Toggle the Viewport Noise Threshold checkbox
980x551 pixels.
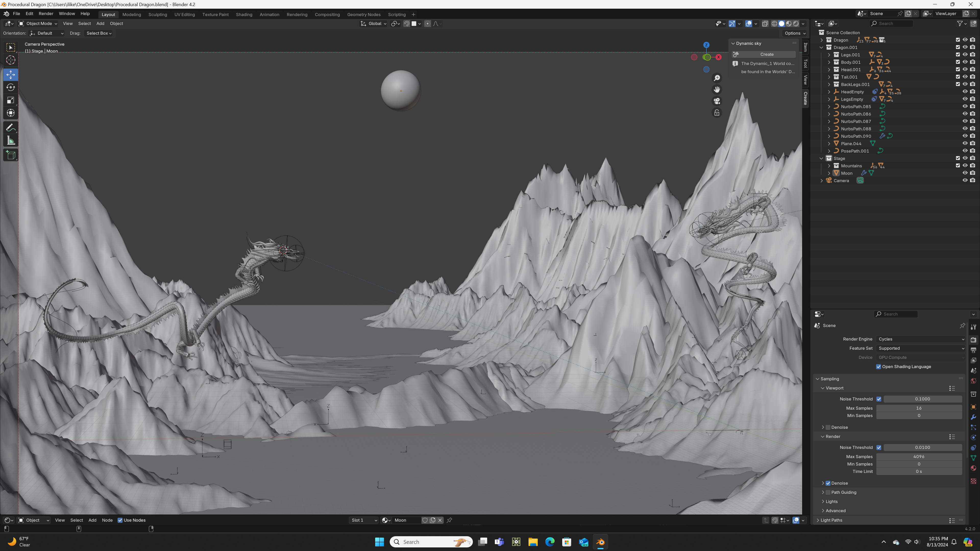[x=879, y=399]
